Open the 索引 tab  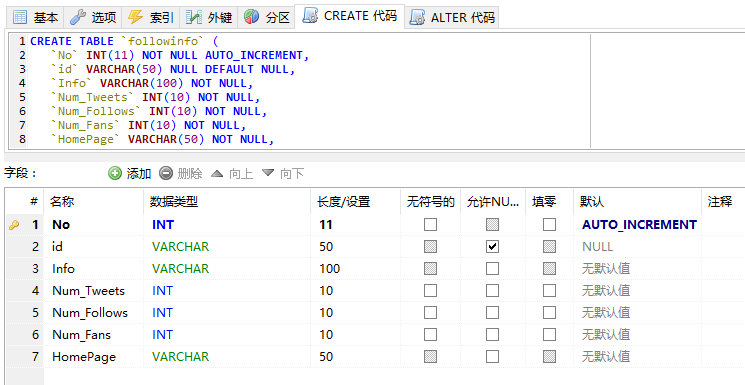click(x=151, y=18)
